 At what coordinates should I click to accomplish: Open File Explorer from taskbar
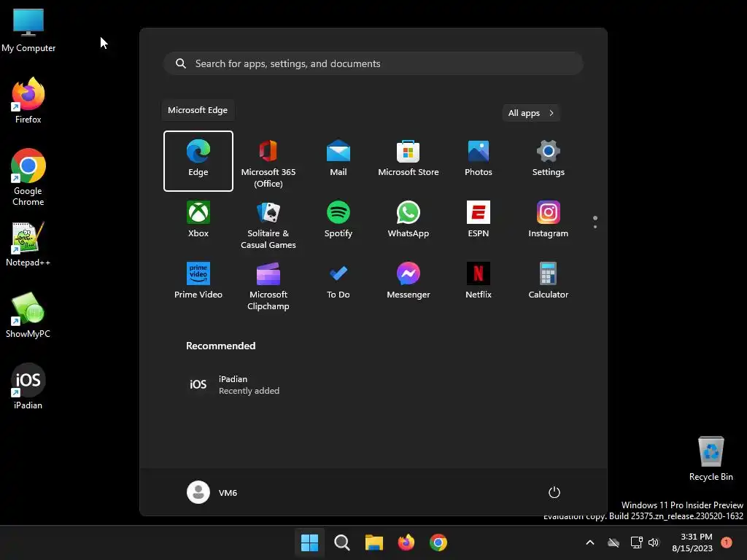(374, 542)
